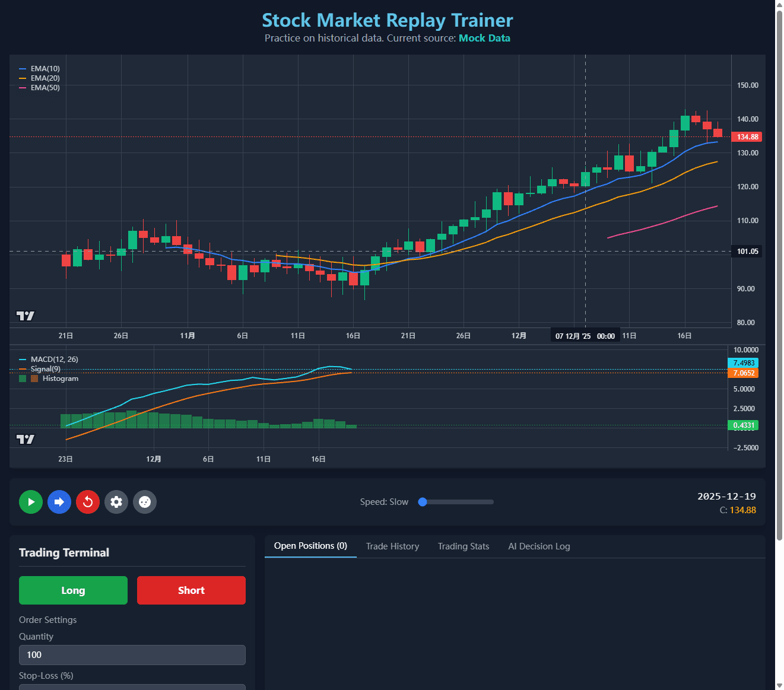View the Trading Stats tab
This screenshot has height=690, width=784.
464,546
